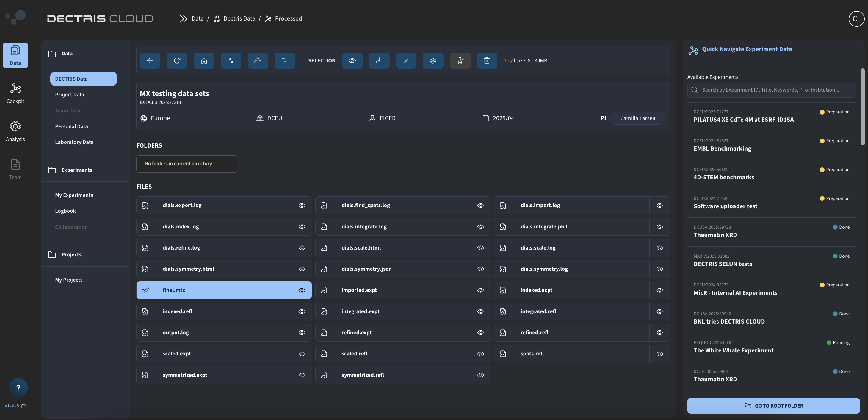Open the Logbook entry
Viewport: 868px width, 420px height.
tap(65, 211)
